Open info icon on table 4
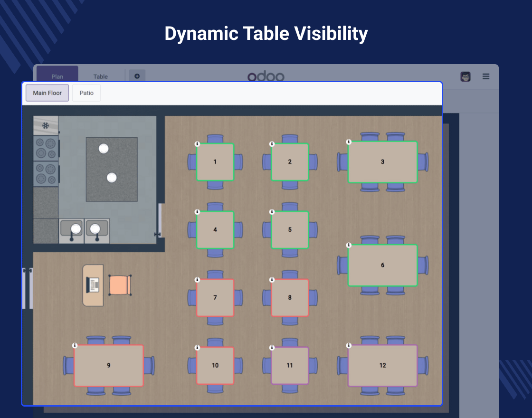This screenshot has width=532, height=418. pyautogui.click(x=197, y=212)
